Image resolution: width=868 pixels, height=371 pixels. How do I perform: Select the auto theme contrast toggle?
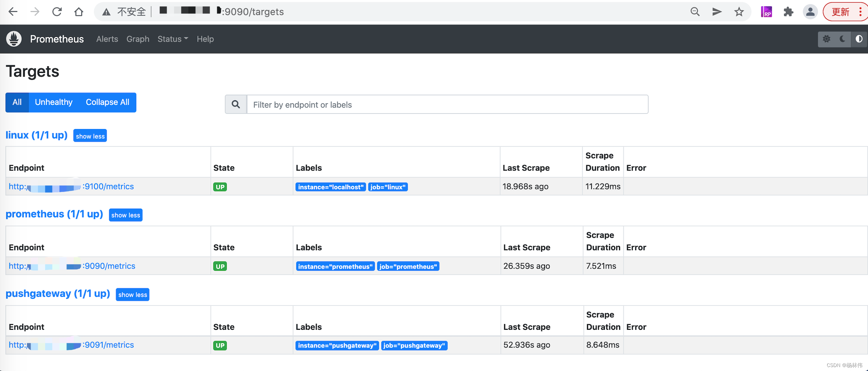point(859,39)
